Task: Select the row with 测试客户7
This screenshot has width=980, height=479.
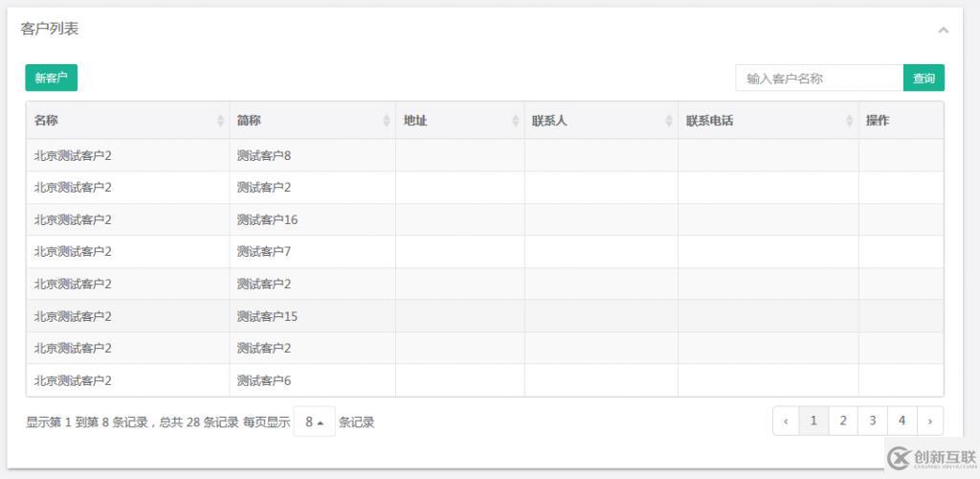Action: tap(485, 251)
